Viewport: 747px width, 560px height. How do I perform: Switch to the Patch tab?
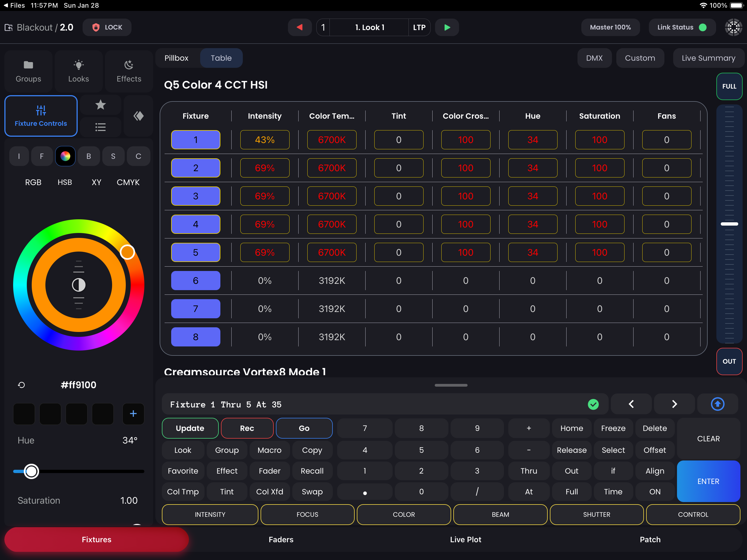point(650,539)
